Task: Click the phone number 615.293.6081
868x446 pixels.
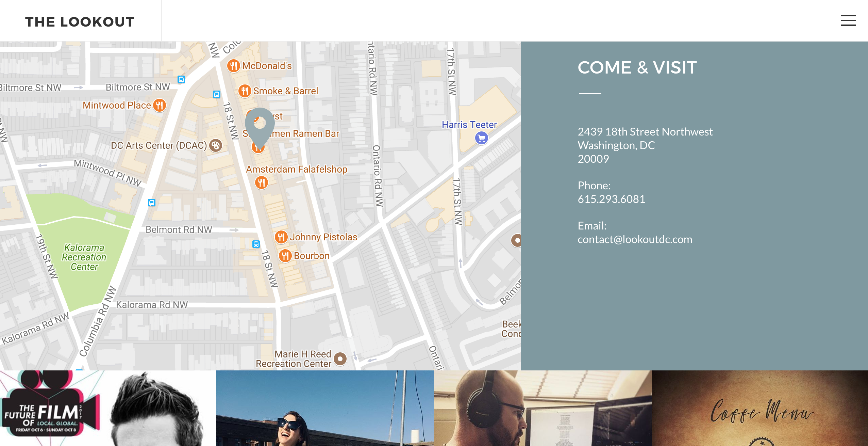Action: (x=611, y=199)
